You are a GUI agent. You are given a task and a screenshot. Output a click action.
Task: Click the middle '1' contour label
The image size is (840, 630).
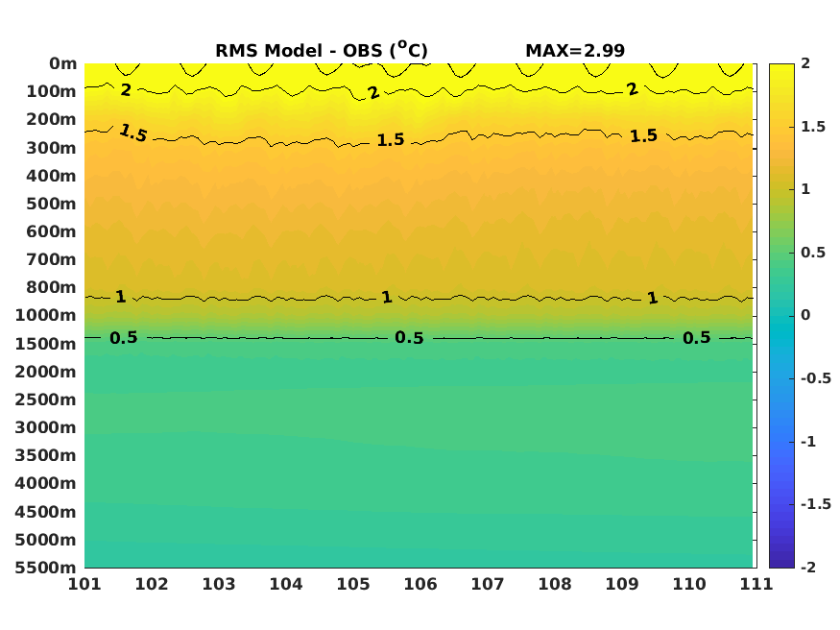[387, 298]
